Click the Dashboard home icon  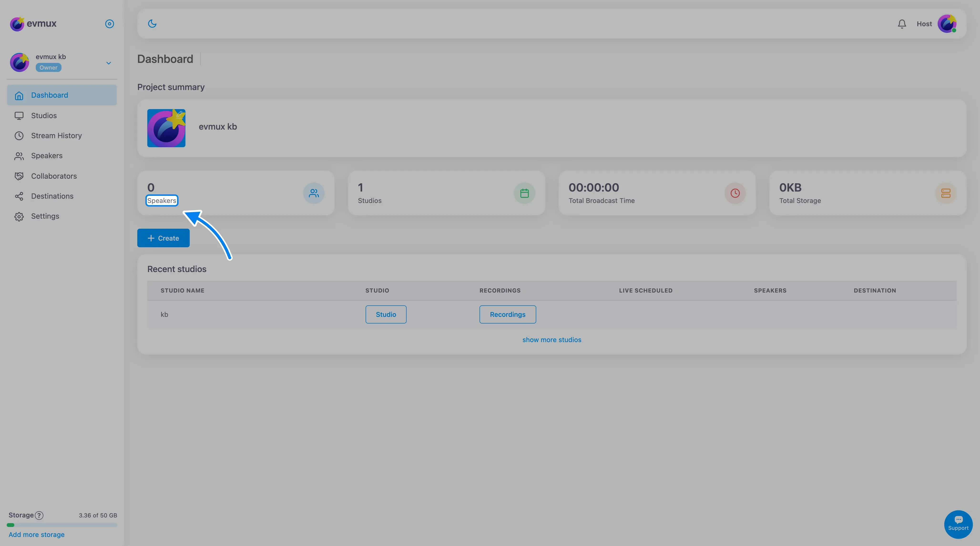pos(19,96)
